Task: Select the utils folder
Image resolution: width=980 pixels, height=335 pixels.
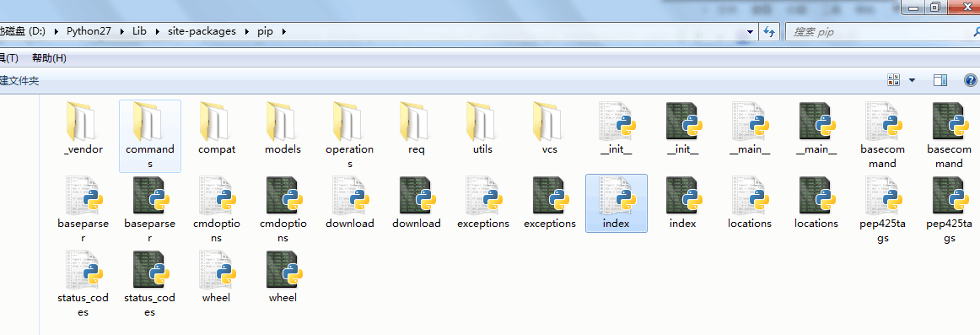Action: 483,128
